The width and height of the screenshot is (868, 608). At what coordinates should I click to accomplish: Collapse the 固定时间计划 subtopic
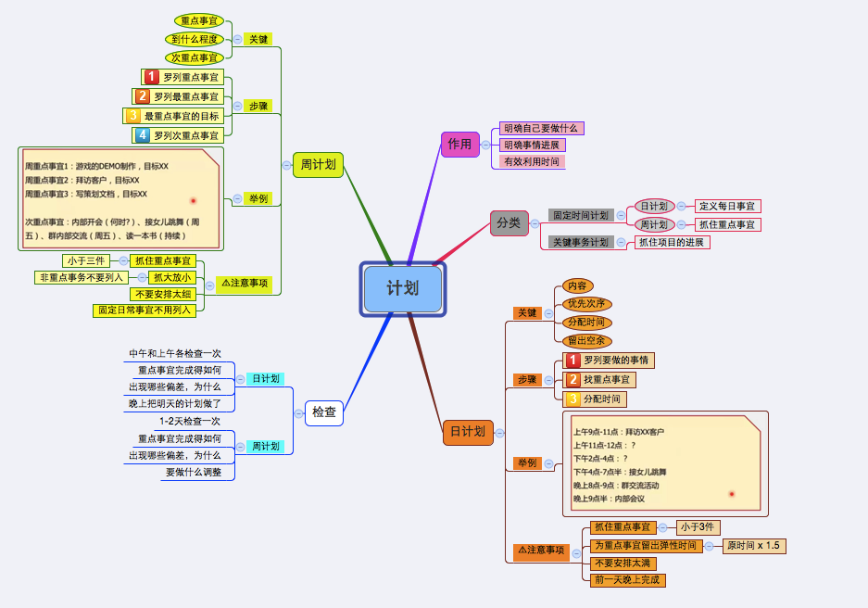pyautogui.click(x=621, y=215)
